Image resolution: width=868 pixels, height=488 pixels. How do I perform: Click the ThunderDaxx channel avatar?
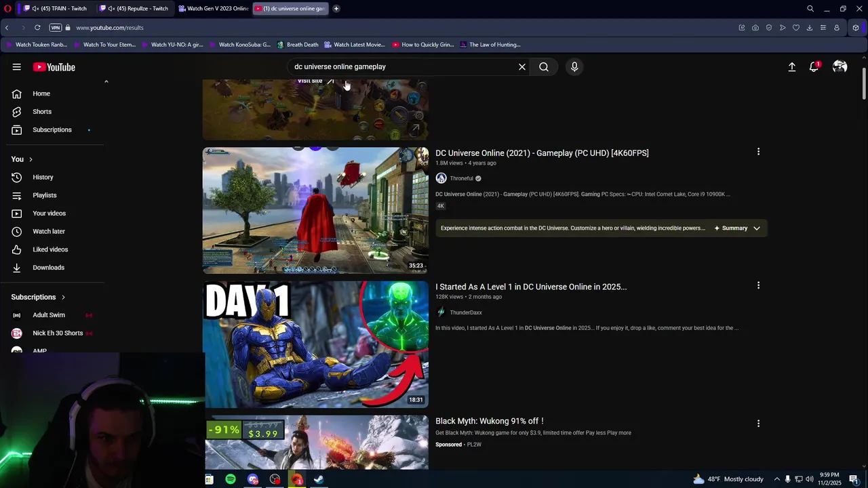click(x=441, y=312)
